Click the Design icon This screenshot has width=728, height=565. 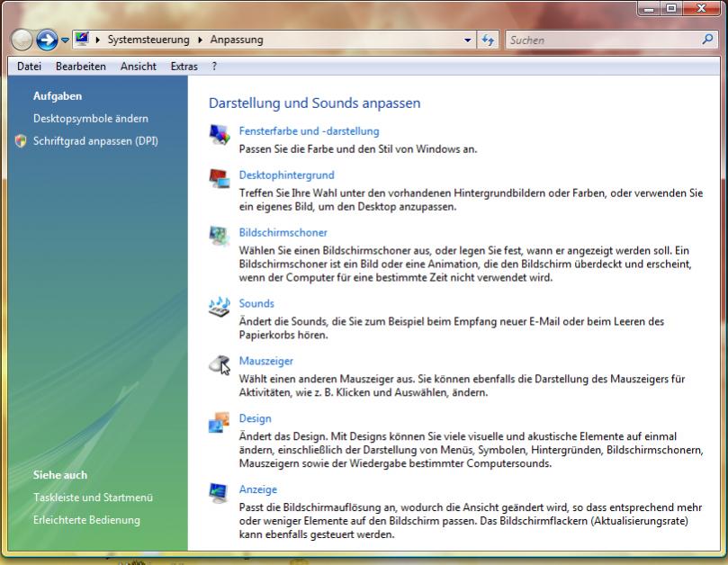click(x=220, y=422)
